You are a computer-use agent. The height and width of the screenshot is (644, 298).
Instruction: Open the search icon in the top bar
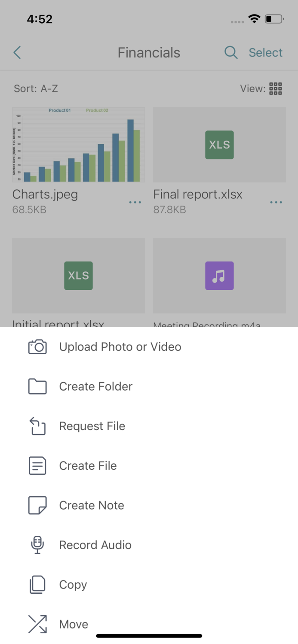click(231, 52)
